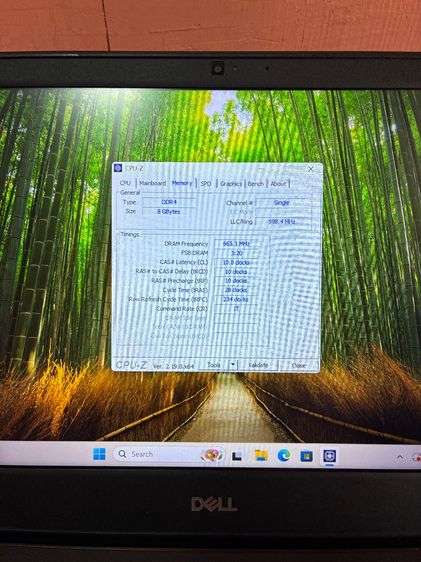Switch to the CPU tab
421x562 pixels.
pos(125,183)
